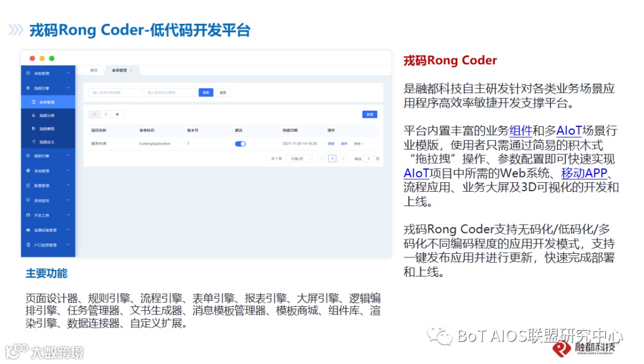Open 流程定义 in the sidebar
This screenshot has height=364, width=644.
(x=48, y=142)
